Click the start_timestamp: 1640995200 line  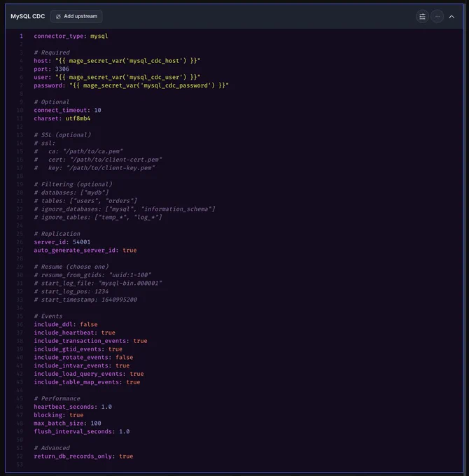point(85,300)
